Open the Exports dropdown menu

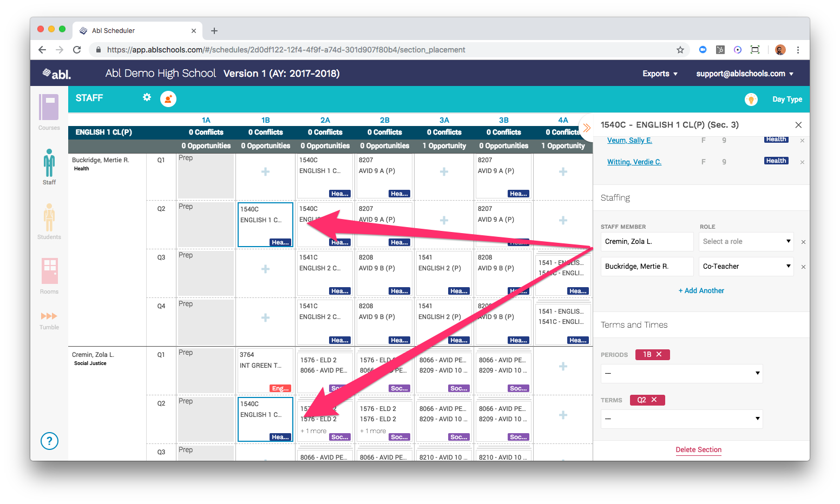(x=660, y=74)
